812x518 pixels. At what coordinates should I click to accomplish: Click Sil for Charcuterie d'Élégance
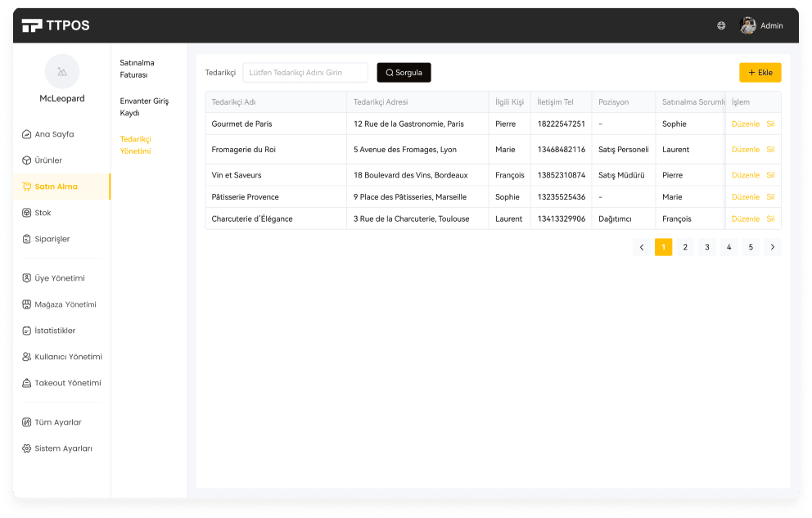tap(770, 218)
